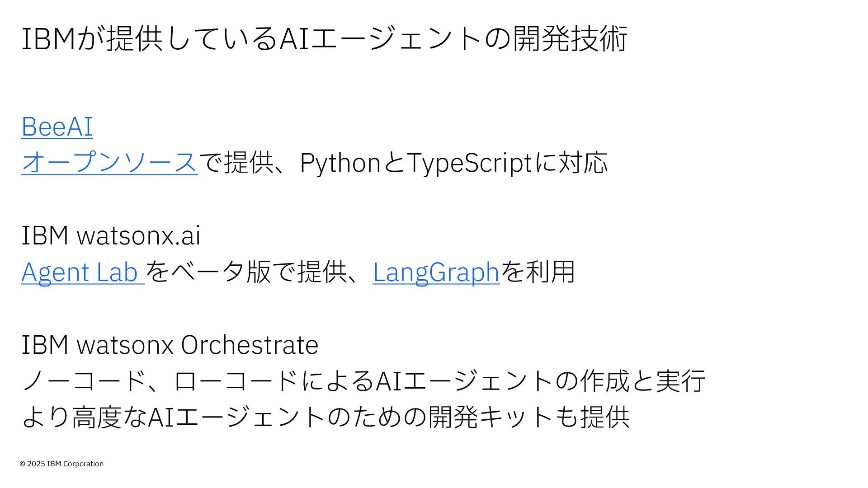Click the に対応 text ending the BeeAI line
868x488 pixels.
(571, 163)
